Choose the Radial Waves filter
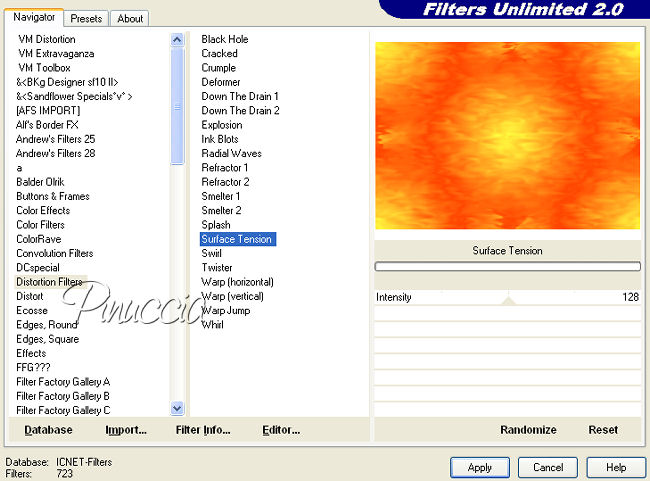This screenshot has height=481, width=650. 231,153
